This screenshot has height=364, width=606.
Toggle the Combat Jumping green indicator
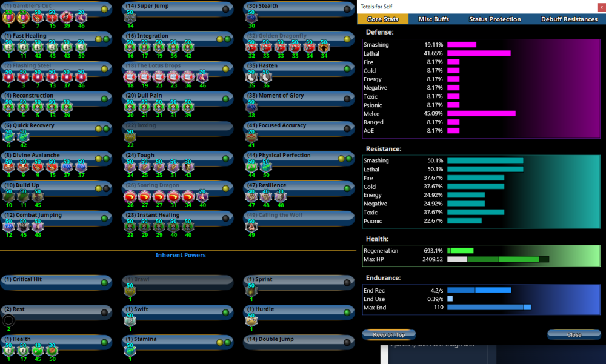point(104,218)
